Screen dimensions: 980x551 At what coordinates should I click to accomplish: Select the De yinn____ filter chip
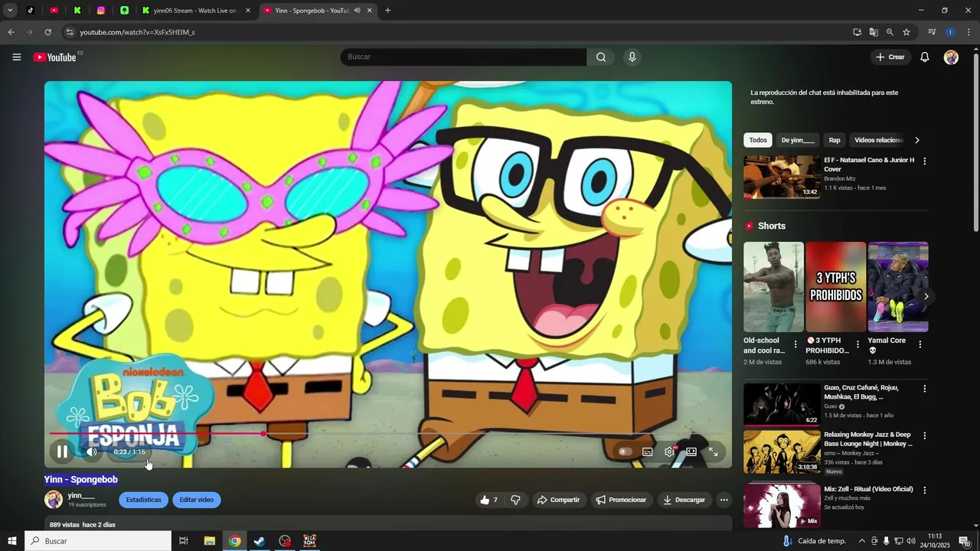pos(798,140)
